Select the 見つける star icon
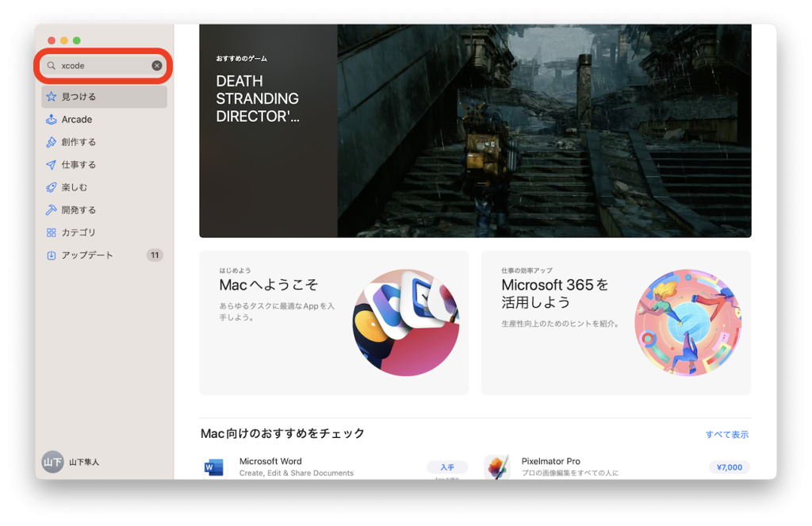This screenshot has width=812, height=526. click(52, 97)
